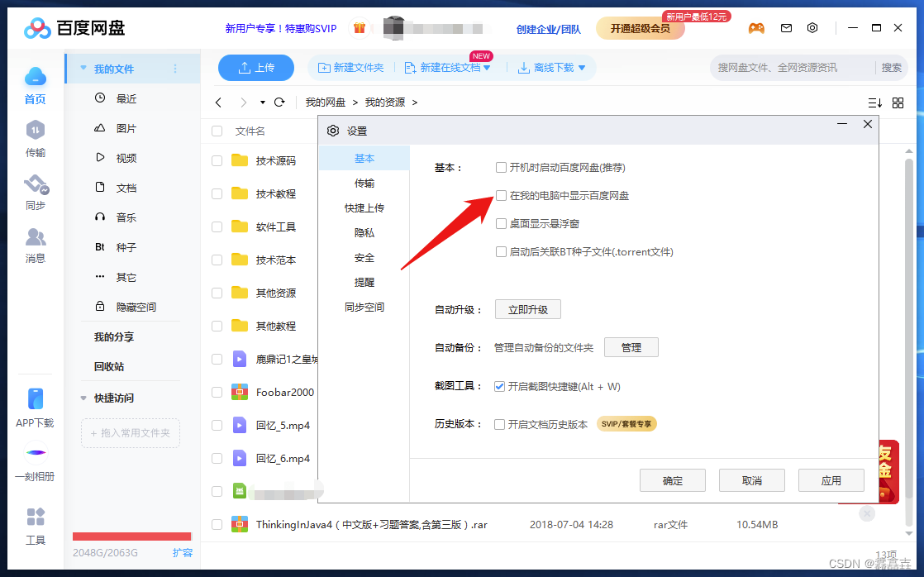924x577 pixels.
Task: Click the 回忆_5.mp4 video file icon
Action: tap(240, 425)
